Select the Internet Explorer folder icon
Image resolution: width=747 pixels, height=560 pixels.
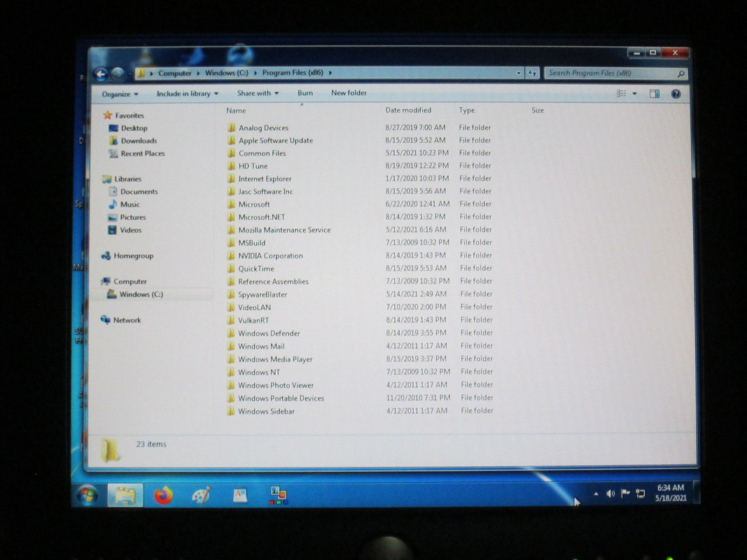232,178
